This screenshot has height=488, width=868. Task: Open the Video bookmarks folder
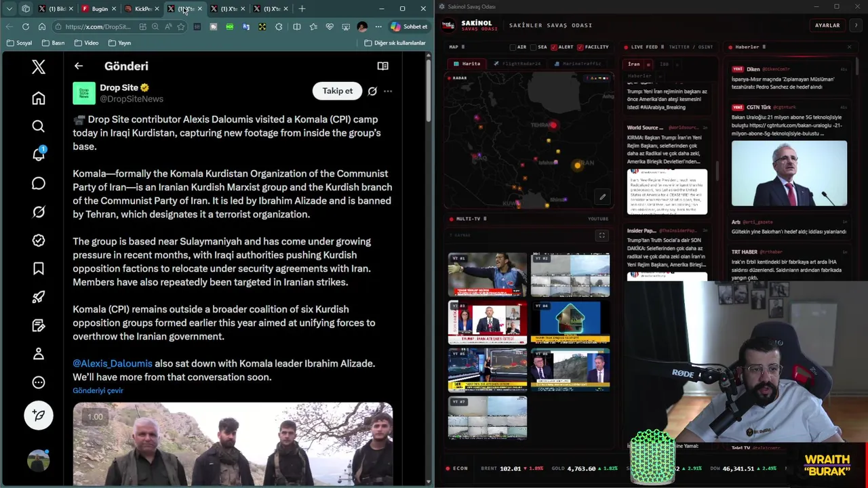pos(86,43)
